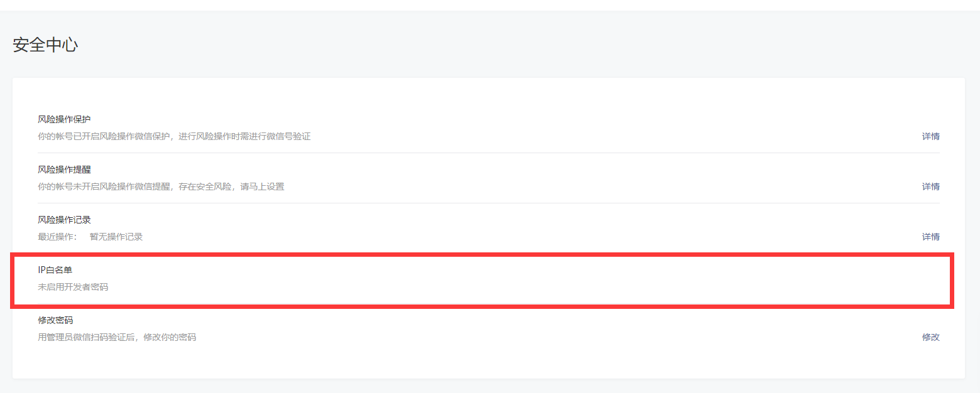Click the 用管理员微信扫码验证后 description text

tap(117, 337)
